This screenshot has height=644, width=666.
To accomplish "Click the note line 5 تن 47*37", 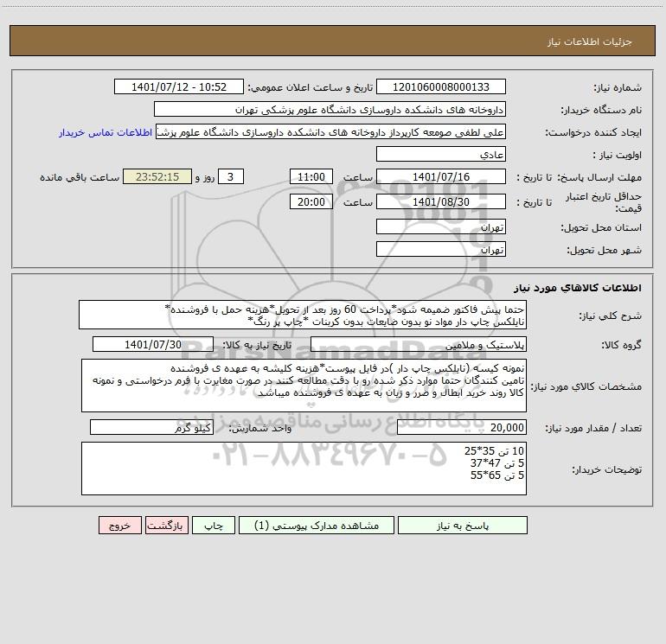I will [x=497, y=463].
